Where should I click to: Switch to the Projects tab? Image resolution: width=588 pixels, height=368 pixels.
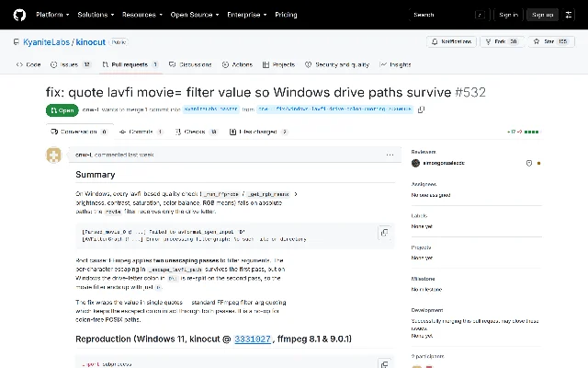pos(278,64)
